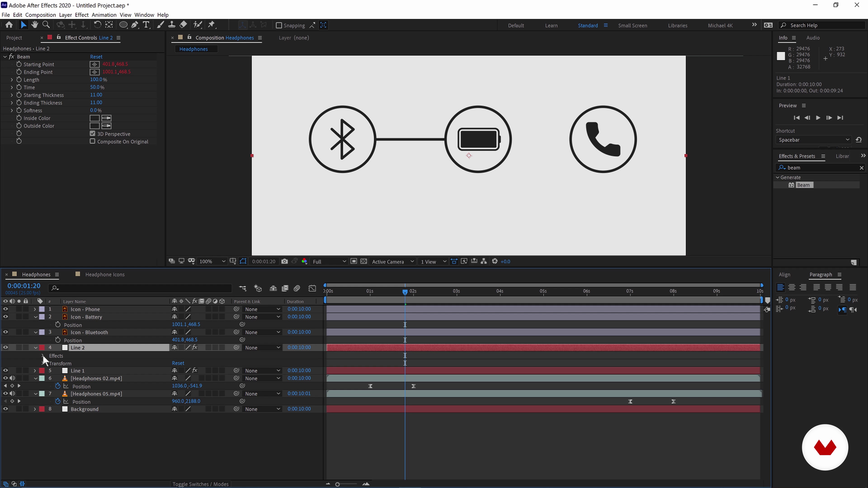Select the Roto Brush tool
The image size is (868, 488).
pyautogui.click(x=198, y=25)
